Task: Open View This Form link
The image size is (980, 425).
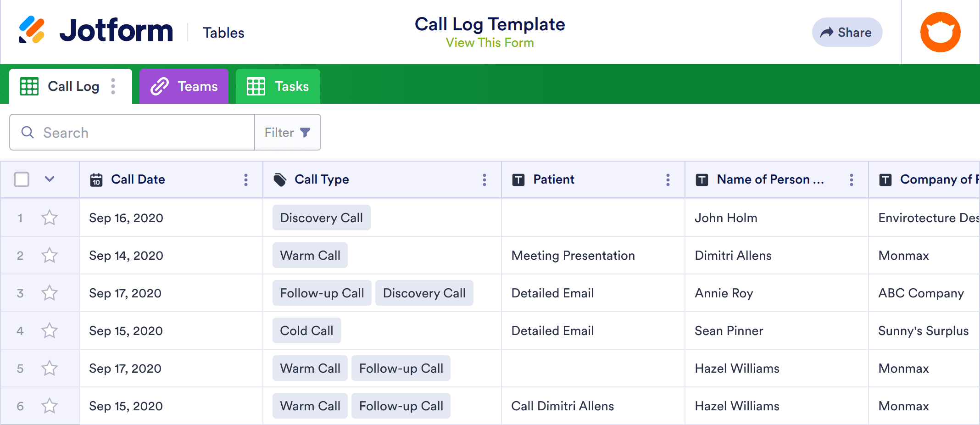Action: [489, 42]
